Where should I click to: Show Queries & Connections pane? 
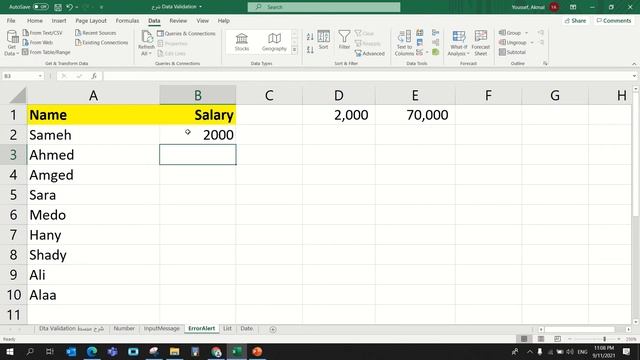click(x=186, y=33)
